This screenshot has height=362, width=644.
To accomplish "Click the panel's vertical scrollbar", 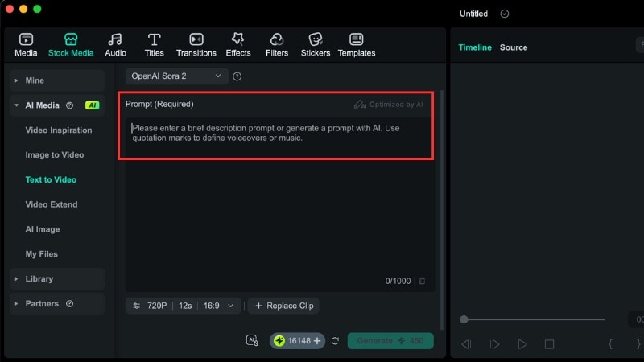I will tap(442, 209).
